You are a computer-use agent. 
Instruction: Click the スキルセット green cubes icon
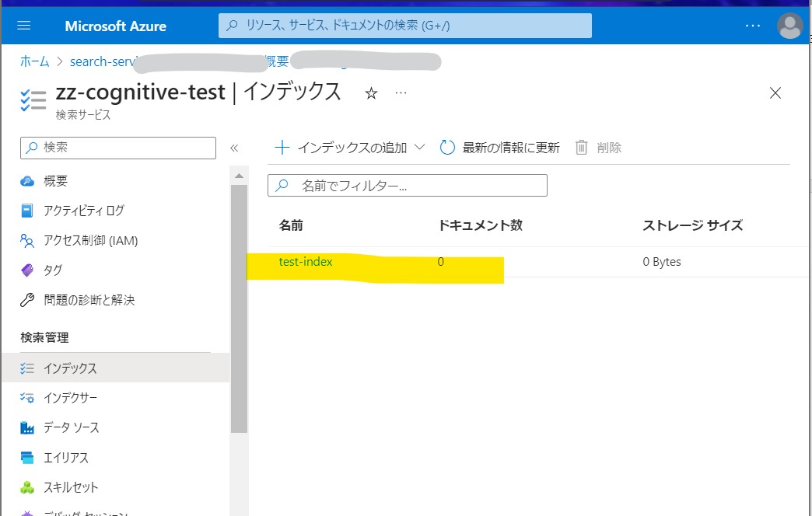click(x=27, y=487)
